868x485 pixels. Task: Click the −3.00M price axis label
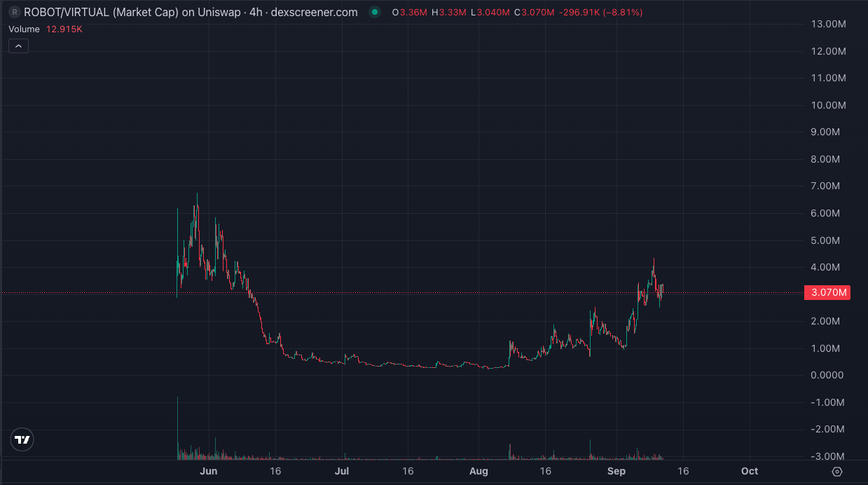[829, 456]
